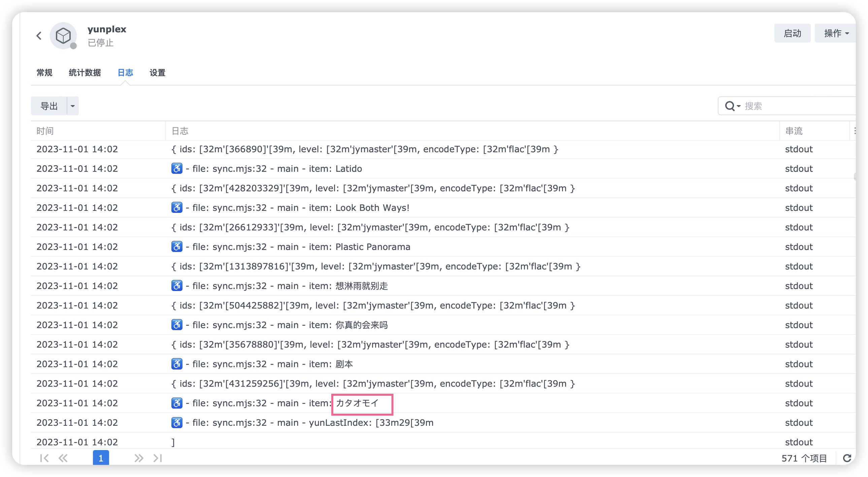The width and height of the screenshot is (868, 477).
Task: Click log text 'item: 你真的会来吗'
Action: [348, 325]
